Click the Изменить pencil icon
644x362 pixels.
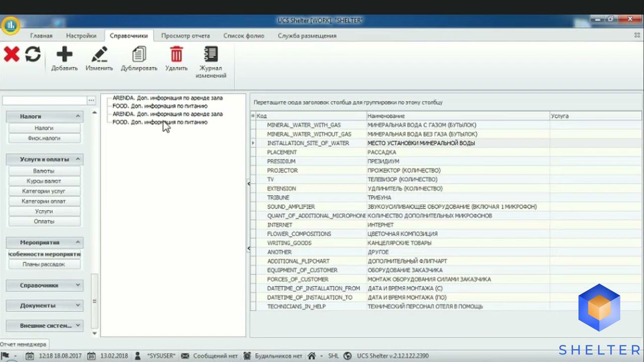click(99, 54)
